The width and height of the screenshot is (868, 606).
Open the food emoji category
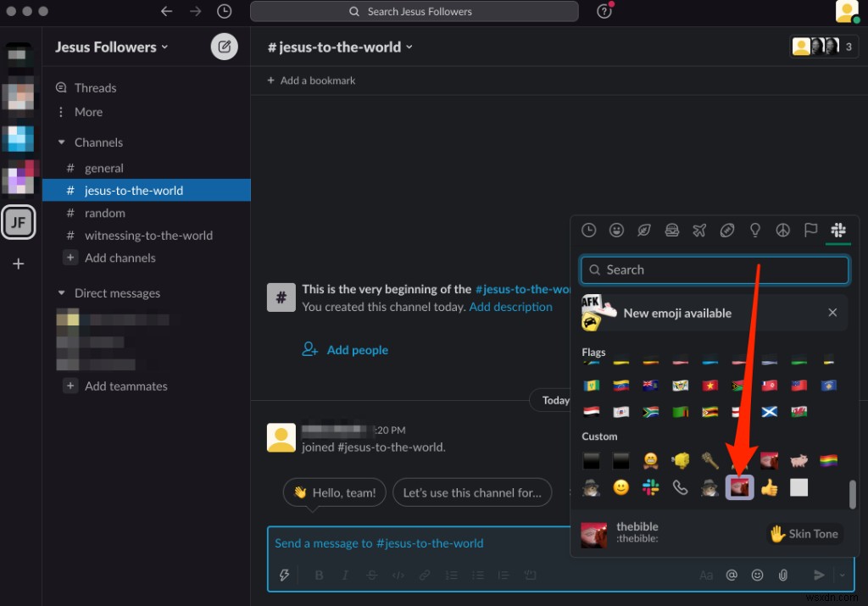tap(672, 230)
